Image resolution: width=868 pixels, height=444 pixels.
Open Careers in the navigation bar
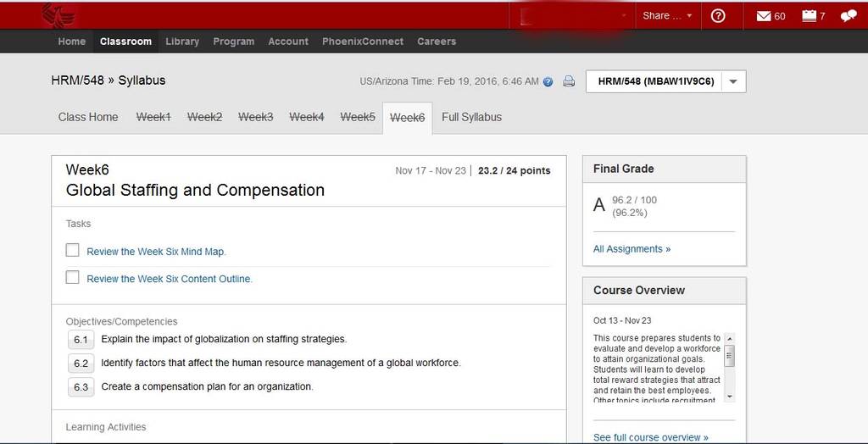(437, 42)
